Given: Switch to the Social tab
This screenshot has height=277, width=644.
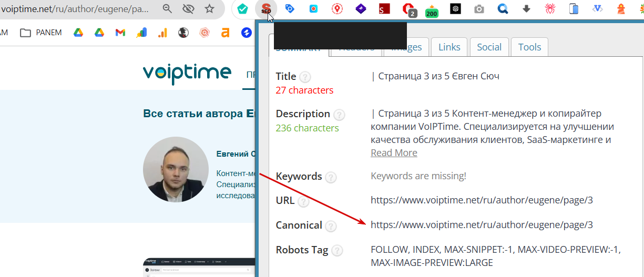Looking at the screenshot, I should pyautogui.click(x=489, y=47).
